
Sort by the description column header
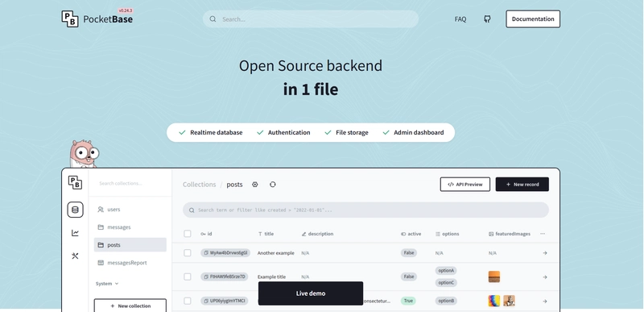click(317, 234)
